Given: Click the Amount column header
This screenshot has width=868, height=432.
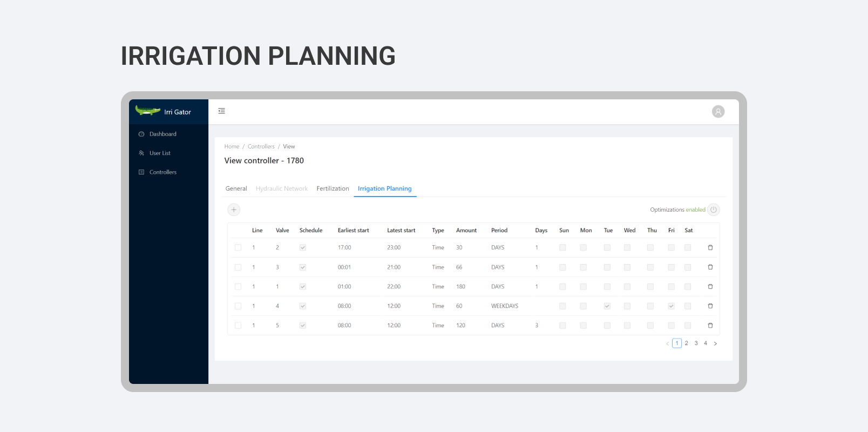Looking at the screenshot, I should (466, 230).
